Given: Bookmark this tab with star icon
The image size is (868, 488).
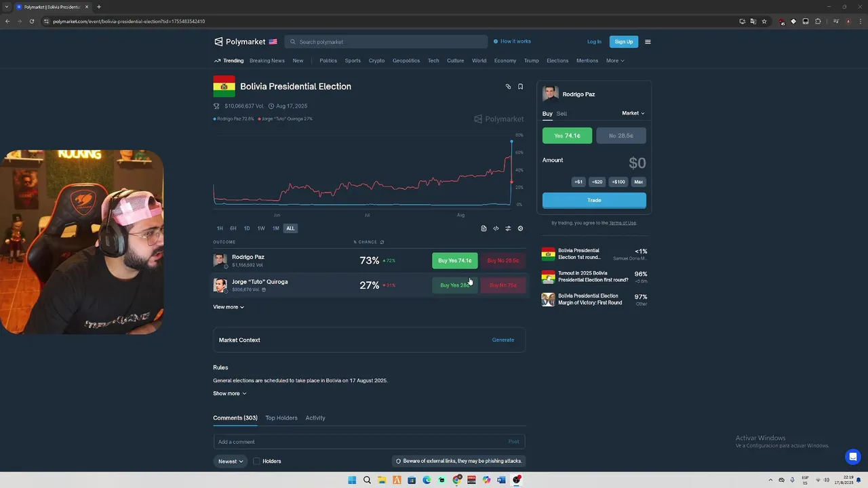Looking at the screenshot, I should point(764,21).
